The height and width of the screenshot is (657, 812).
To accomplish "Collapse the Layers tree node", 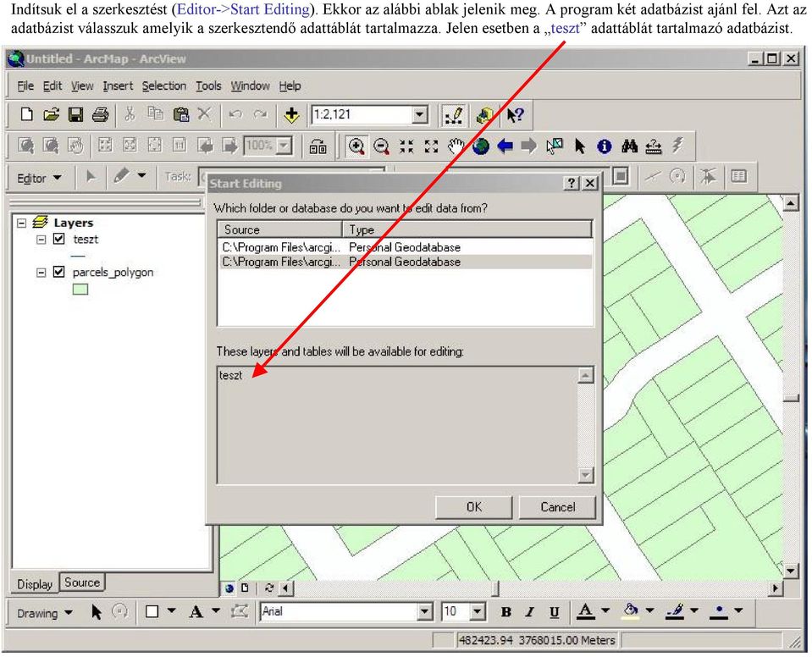I will tap(21, 223).
